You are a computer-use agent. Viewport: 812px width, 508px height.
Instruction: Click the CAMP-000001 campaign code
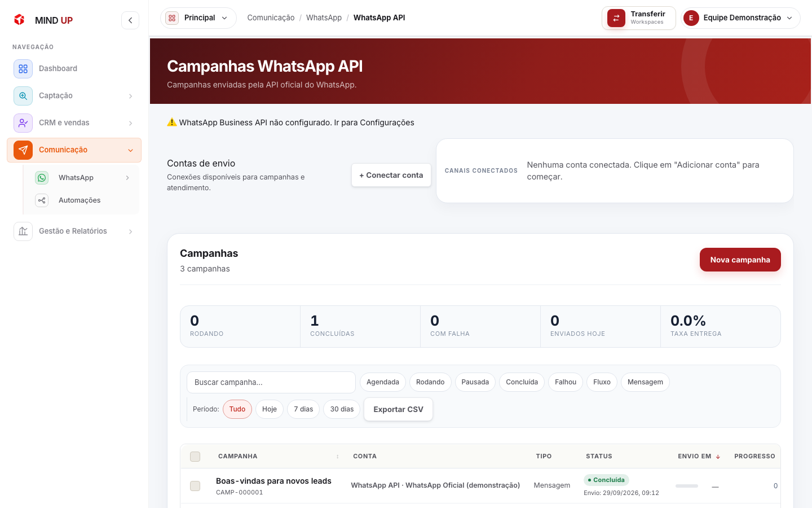click(240, 492)
